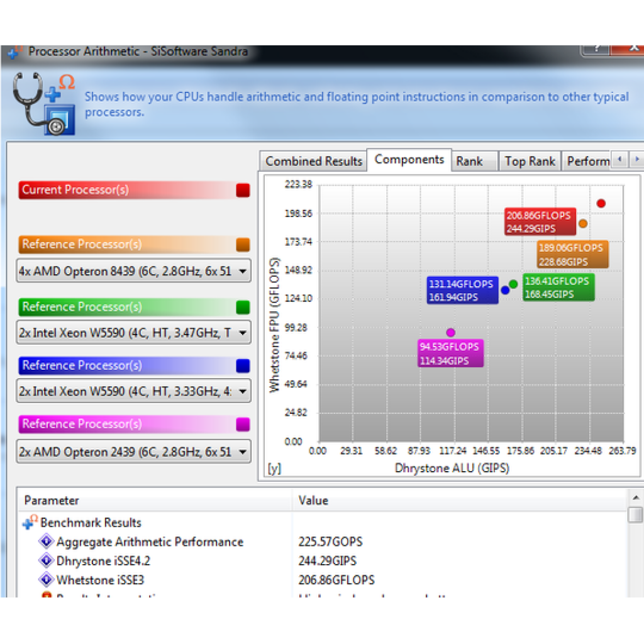Click the red data point on chart
The width and height of the screenshot is (644, 644).
click(x=601, y=203)
